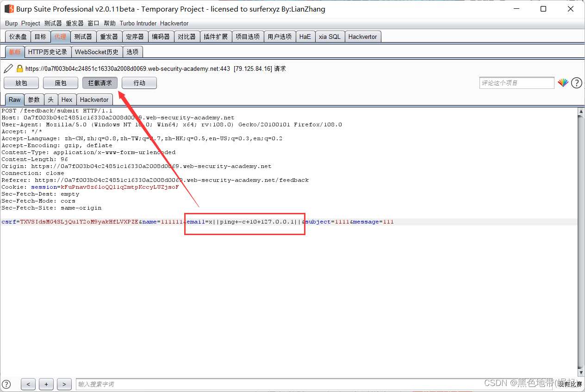Select the 截断 intercept sub-tab
The height and width of the screenshot is (392, 585).
point(15,52)
